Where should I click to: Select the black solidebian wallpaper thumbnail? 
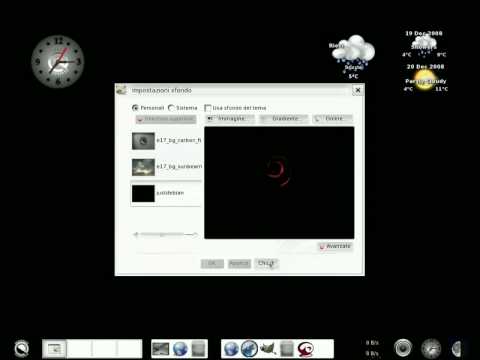143,194
